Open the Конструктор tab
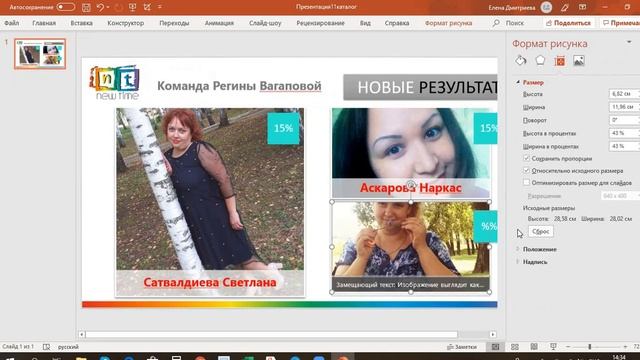 (125, 23)
